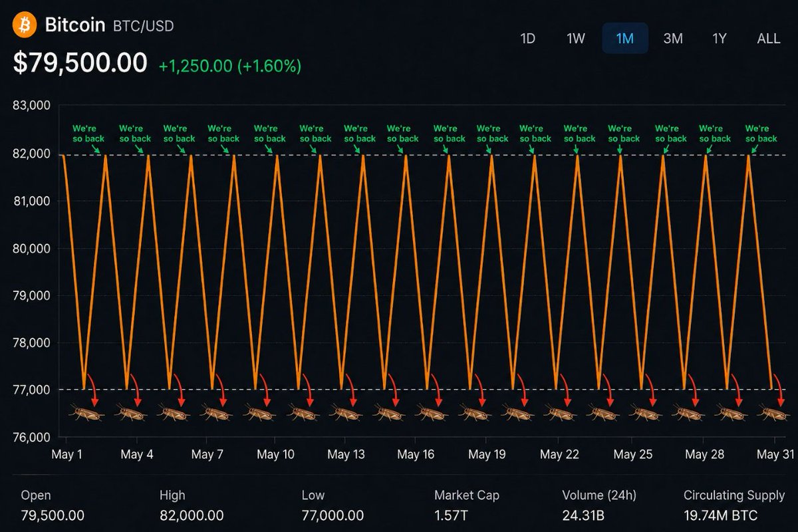
Task: Click the Open value 79,500.00 below chart
Action: tap(53, 515)
